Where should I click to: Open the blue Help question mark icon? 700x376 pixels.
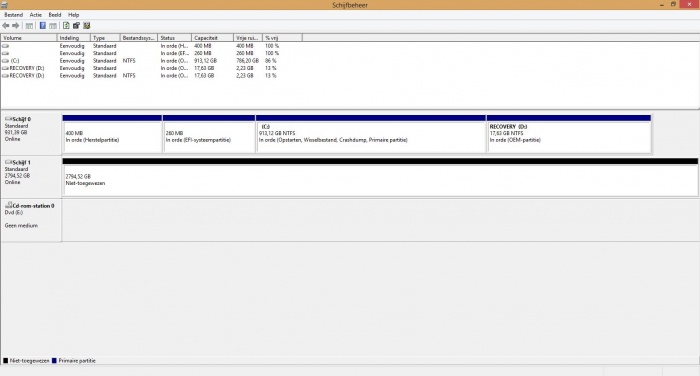[43, 26]
